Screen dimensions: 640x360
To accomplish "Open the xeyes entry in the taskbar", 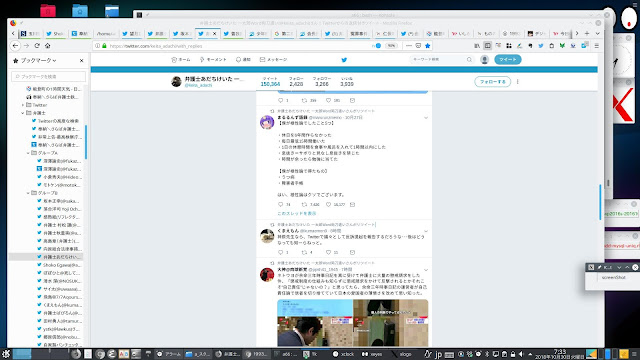I will click(x=372, y=354).
